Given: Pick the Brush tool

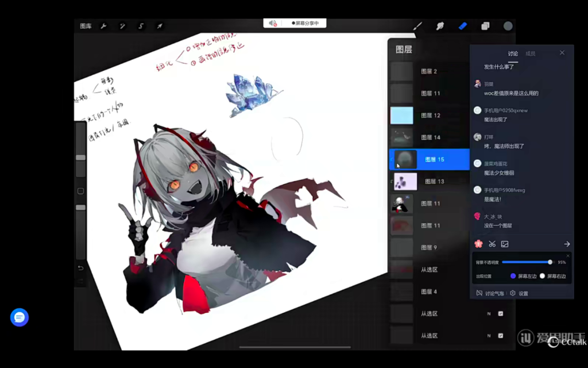Looking at the screenshot, I should click(x=418, y=26).
